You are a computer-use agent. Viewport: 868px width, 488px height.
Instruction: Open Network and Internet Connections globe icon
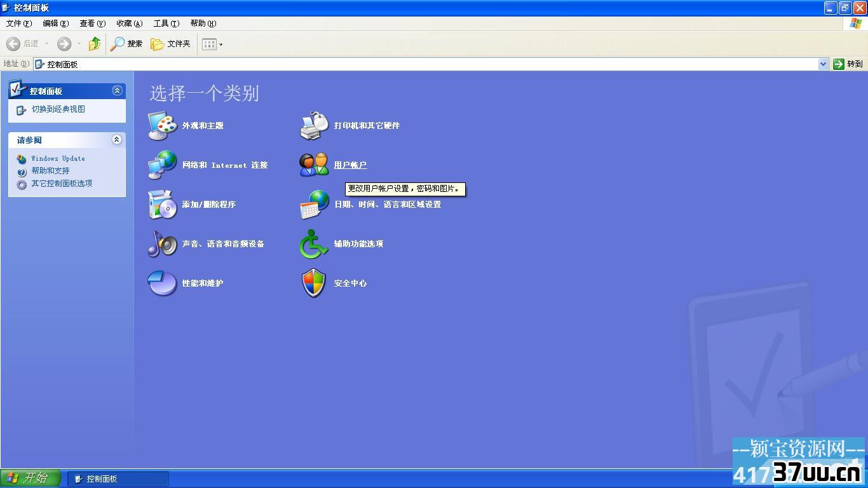(x=162, y=165)
